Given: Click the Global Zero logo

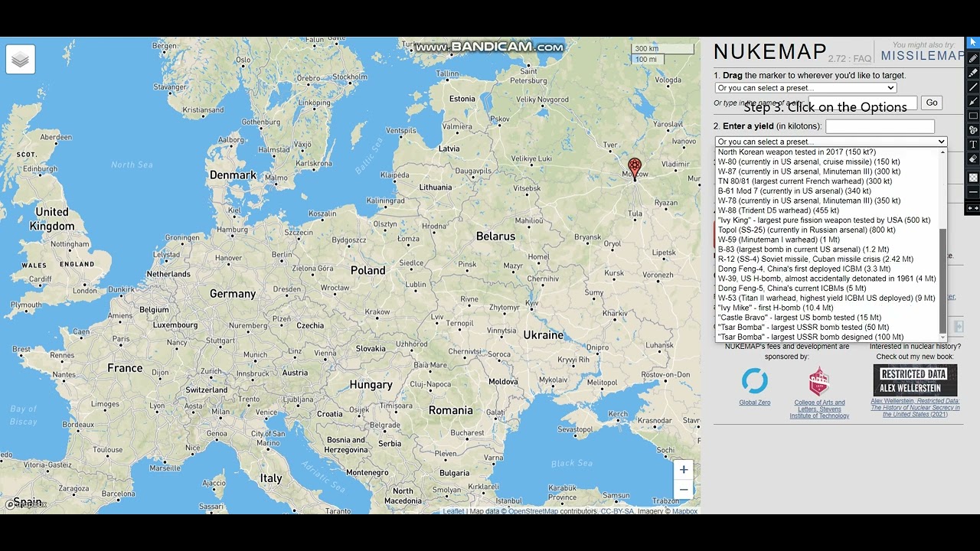Looking at the screenshot, I should pos(754,381).
